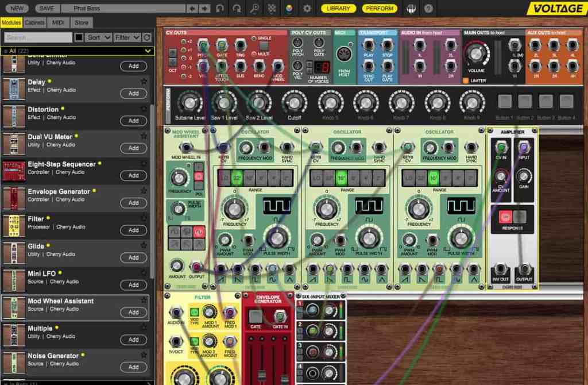Click the magnifier zoom icon in toolbar

click(254, 9)
